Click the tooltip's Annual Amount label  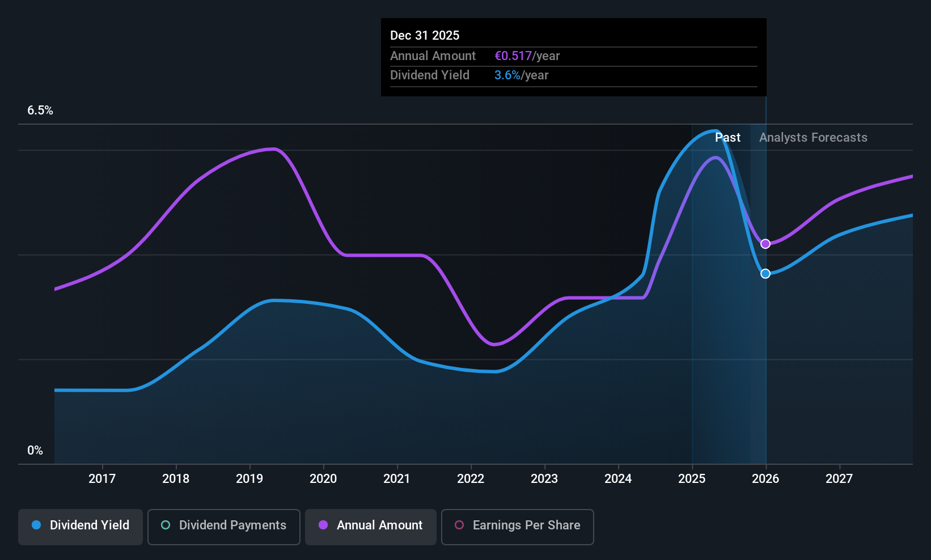coord(433,56)
